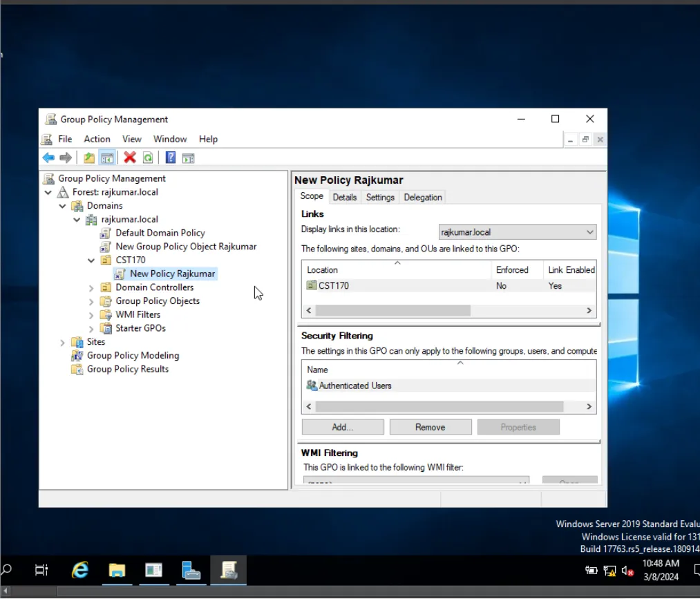Click the Link Enabled column header

tap(570, 269)
